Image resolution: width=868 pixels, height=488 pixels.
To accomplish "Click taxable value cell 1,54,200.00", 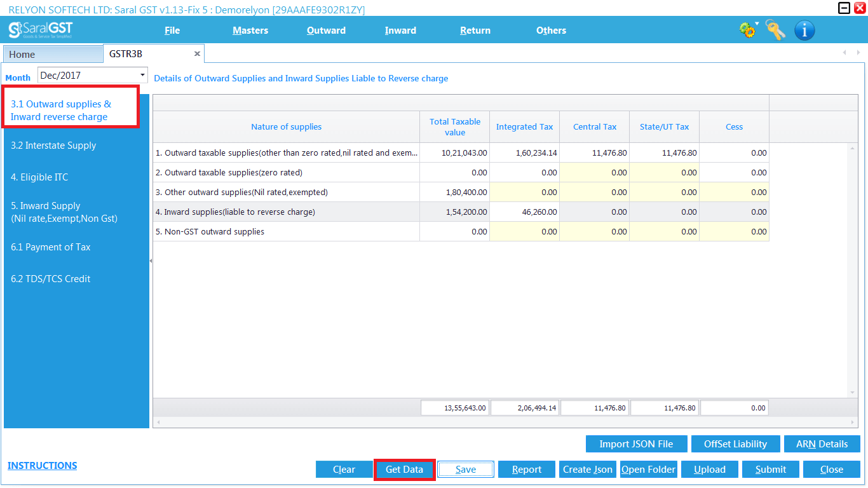I will coord(455,212).
